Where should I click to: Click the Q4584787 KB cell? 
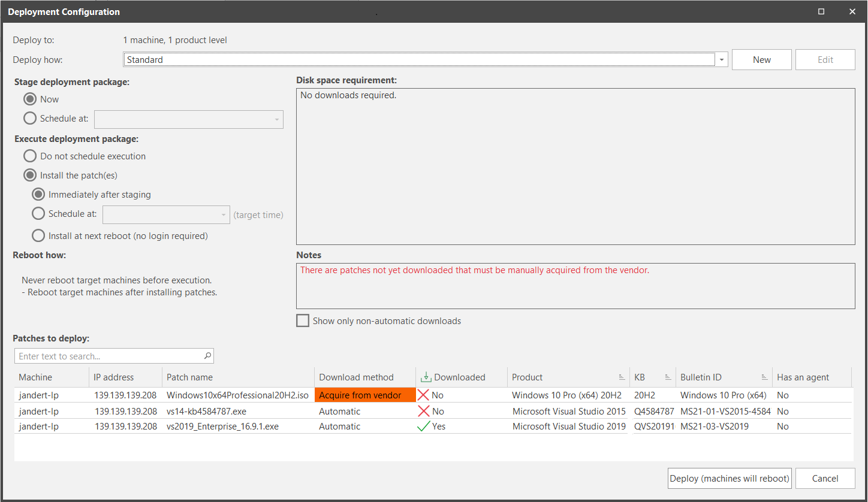654,412
